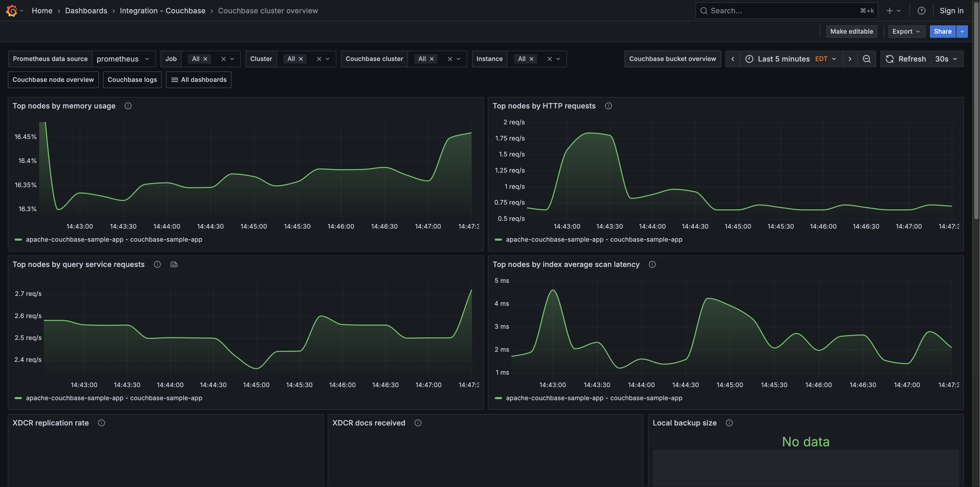Expand the Cluster variable dropdown chevron
The image size is (980, 487).
tap(327, 59)
